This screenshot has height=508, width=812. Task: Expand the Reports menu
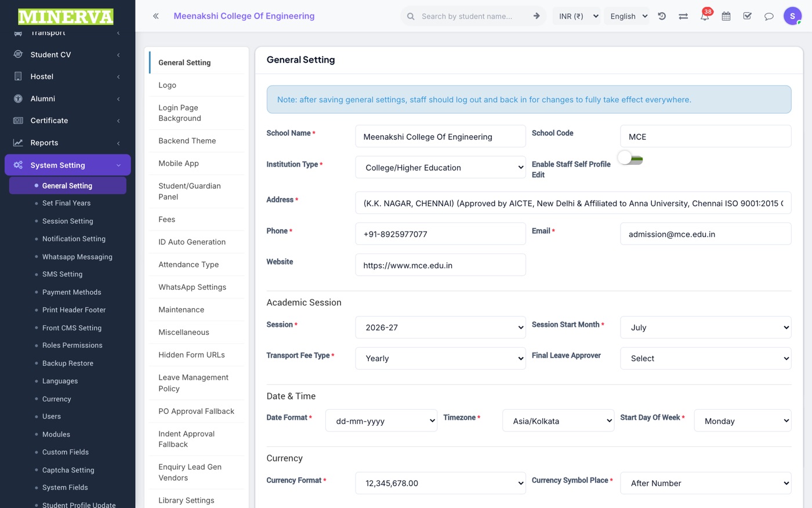(118, 143)
